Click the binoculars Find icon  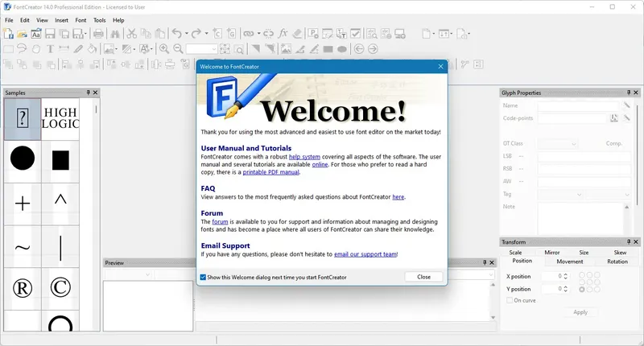point(115,34)
